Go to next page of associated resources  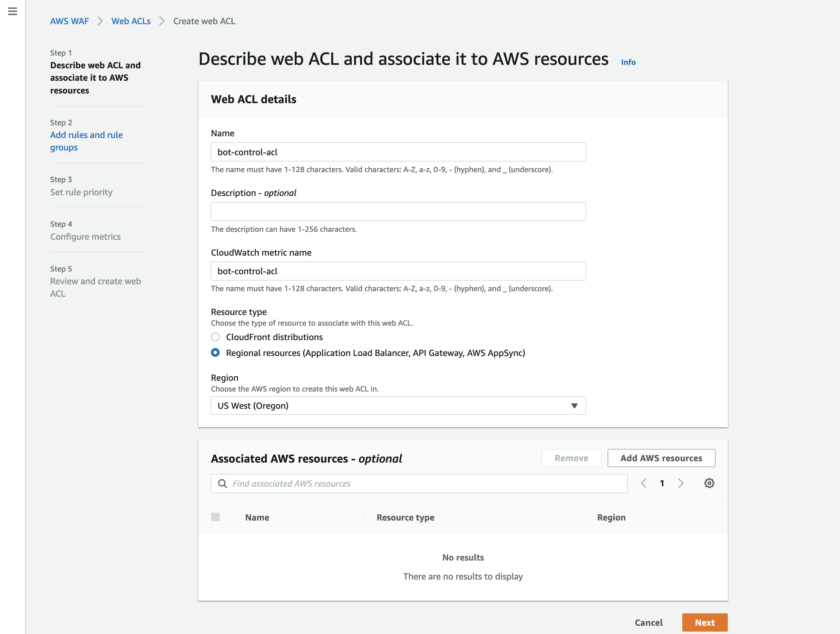coord(681,483)
